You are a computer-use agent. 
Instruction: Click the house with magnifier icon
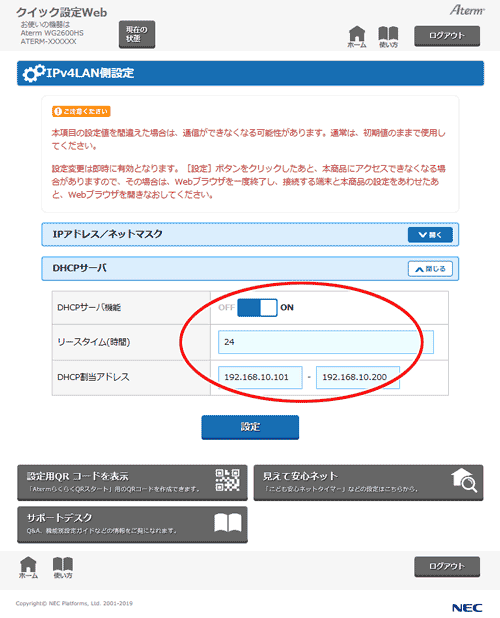[x=464, y=480]
